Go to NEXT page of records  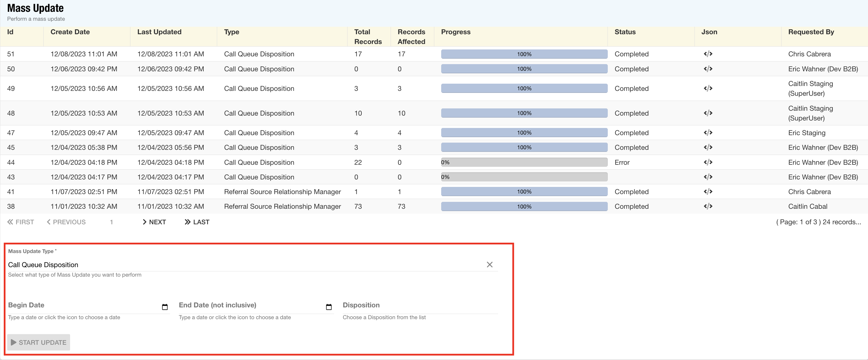tap(154, 222)
